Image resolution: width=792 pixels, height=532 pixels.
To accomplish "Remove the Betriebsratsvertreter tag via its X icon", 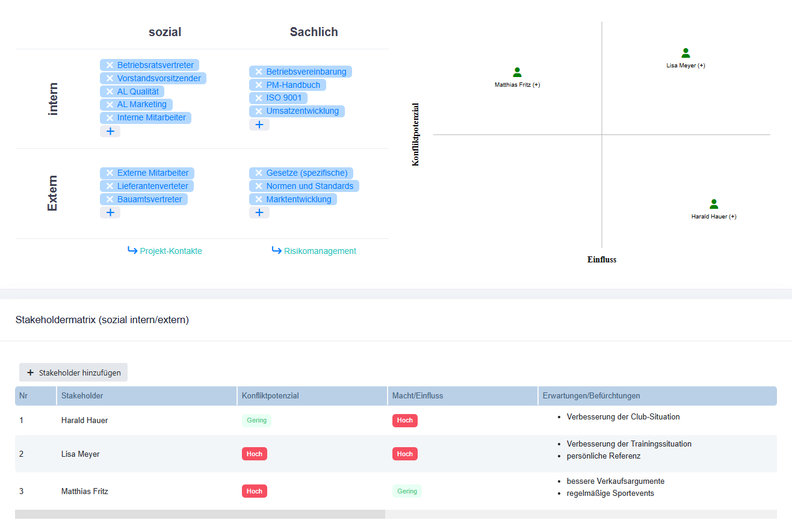I will (110, 65).
